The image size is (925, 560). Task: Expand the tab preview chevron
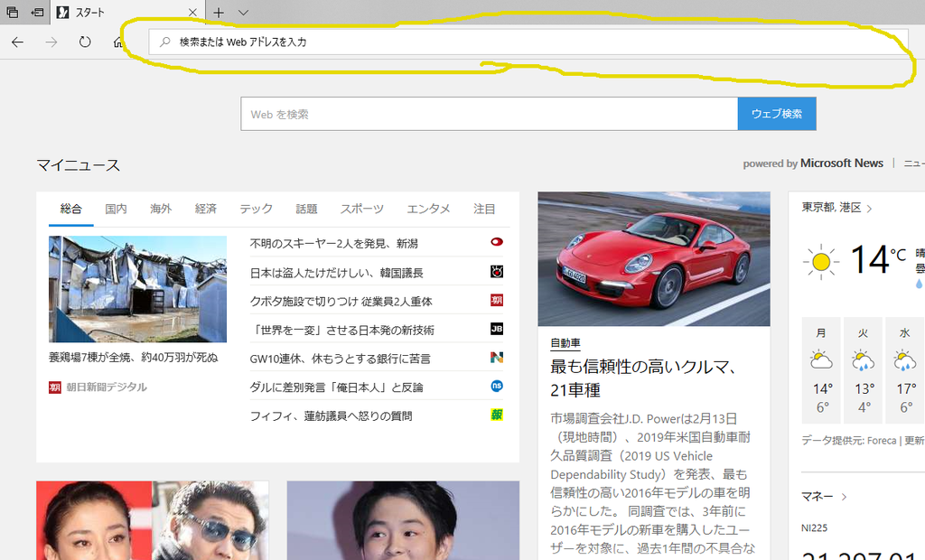(x=243, y=13)
